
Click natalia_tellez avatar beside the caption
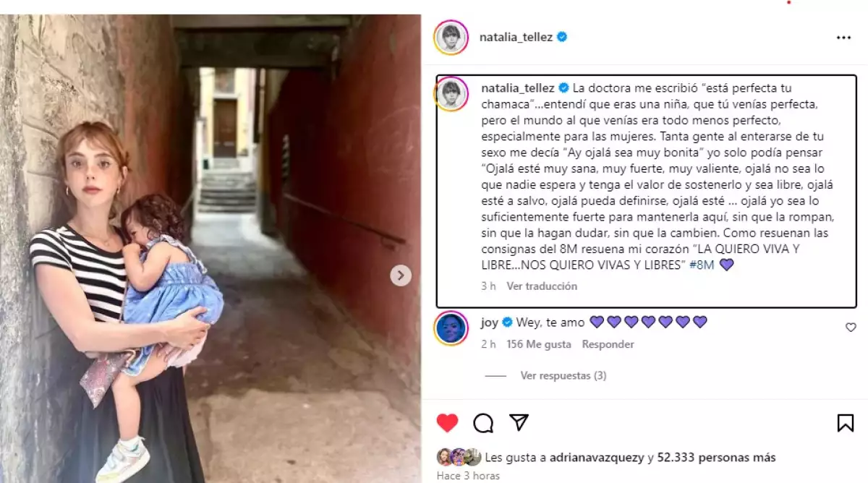click(x=452, y=93)
